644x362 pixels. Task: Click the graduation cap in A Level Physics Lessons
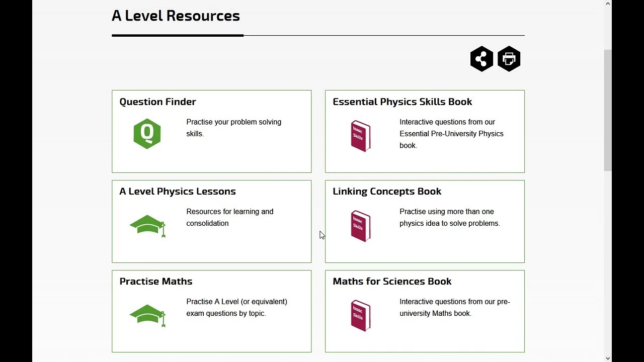pyautogui.click(x=148, y=226)
